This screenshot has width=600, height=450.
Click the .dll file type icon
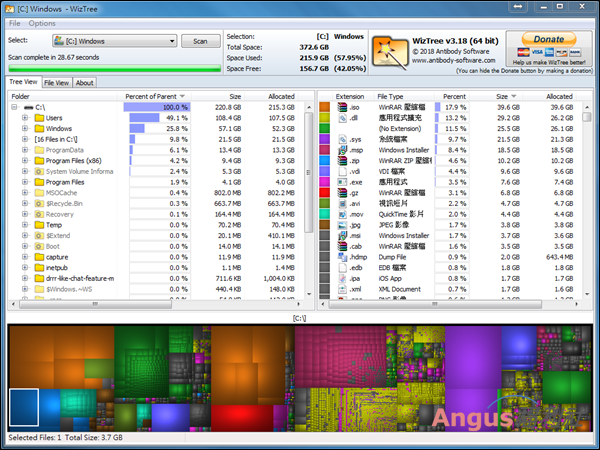pos(342,118)
